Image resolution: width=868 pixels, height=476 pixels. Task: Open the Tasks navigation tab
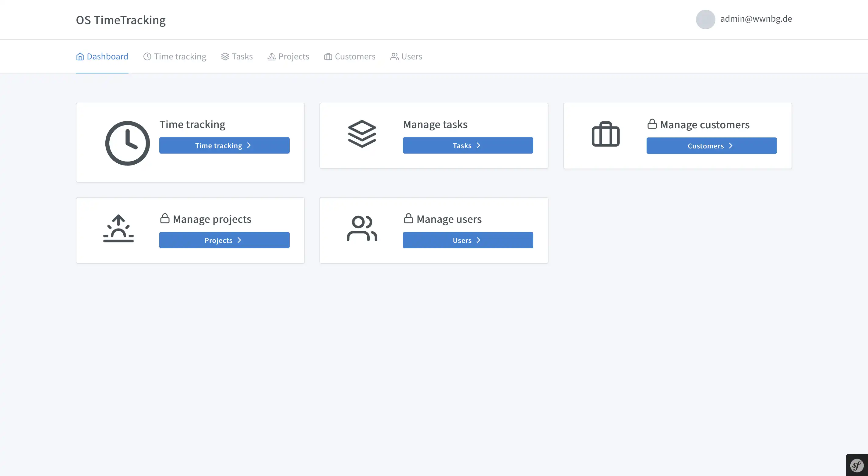(237, 56)
